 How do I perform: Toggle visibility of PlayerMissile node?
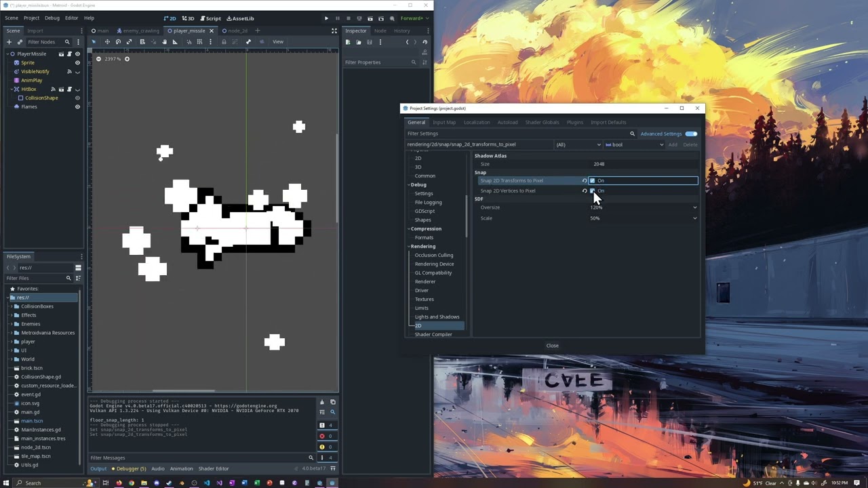[77, 54]
